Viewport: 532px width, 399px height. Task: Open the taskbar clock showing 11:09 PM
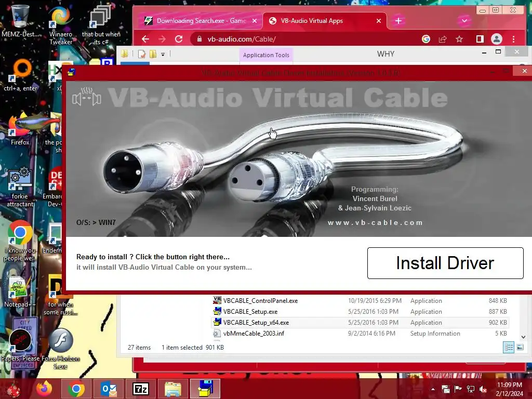[509, 389]
